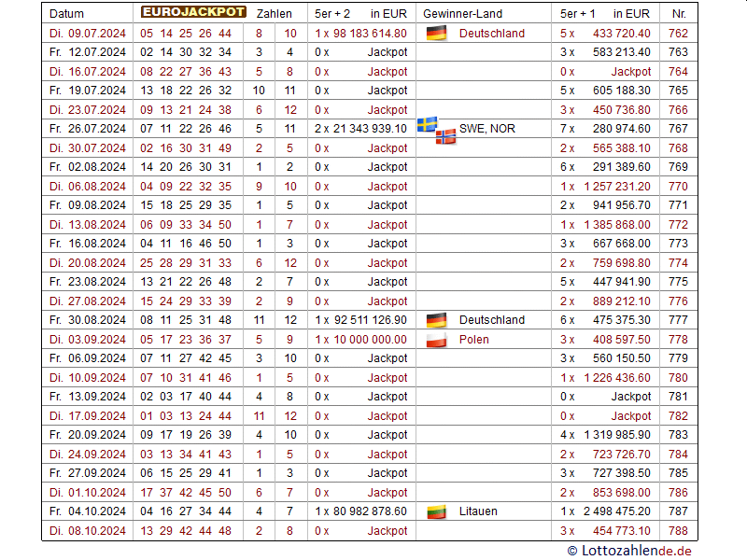Click the draw number 788

[678, 531]
